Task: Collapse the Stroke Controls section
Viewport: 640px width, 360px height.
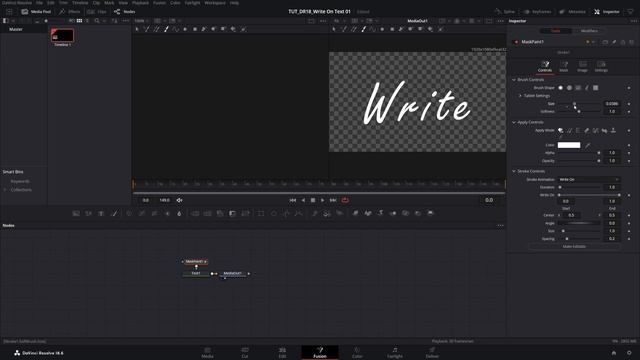Action: coord(514,171)
